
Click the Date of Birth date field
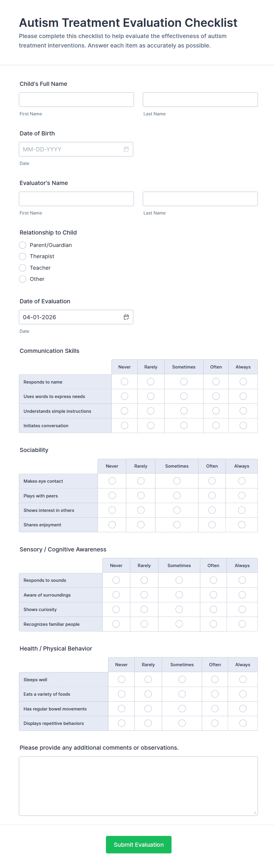[71, 149]
